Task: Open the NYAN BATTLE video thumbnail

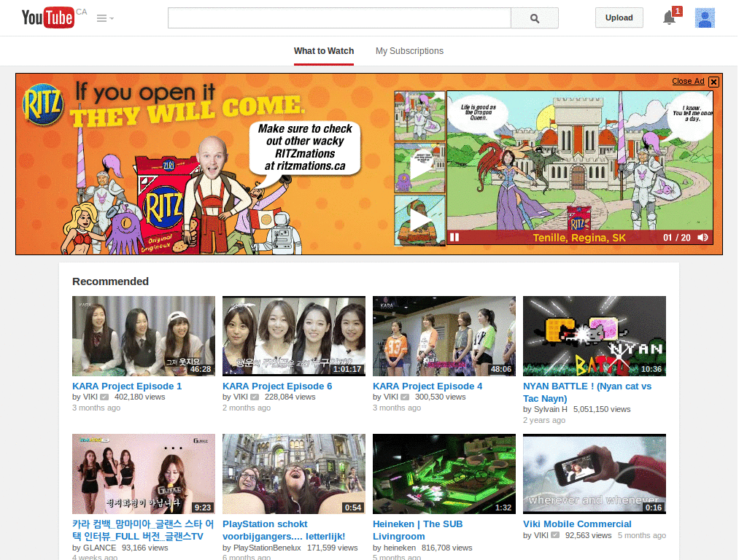Action: coord(595,336)
